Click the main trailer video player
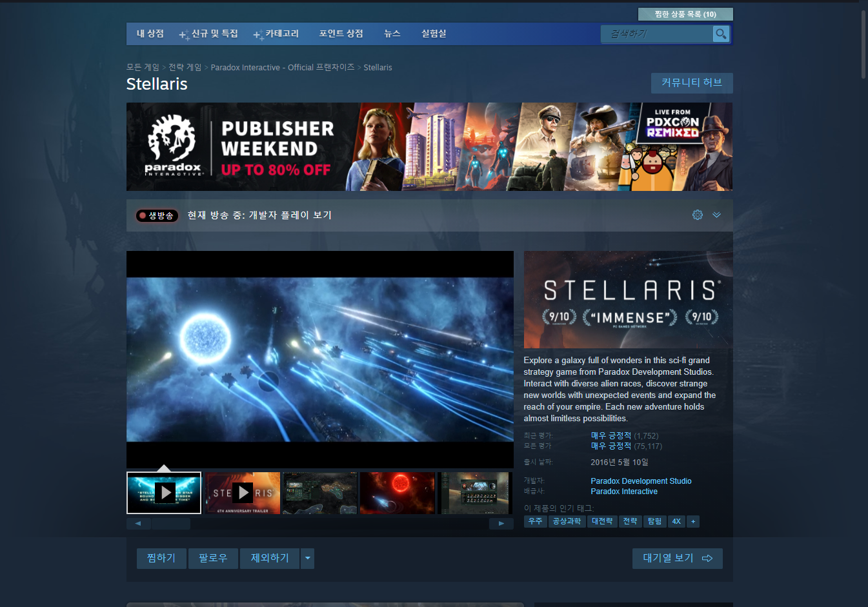The image size is (868, 607). 320,359
